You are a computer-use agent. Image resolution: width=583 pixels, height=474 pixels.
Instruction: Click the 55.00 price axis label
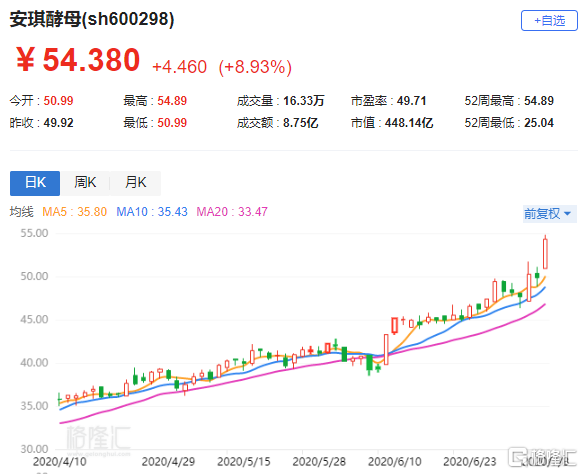click(x=34, y=233)
